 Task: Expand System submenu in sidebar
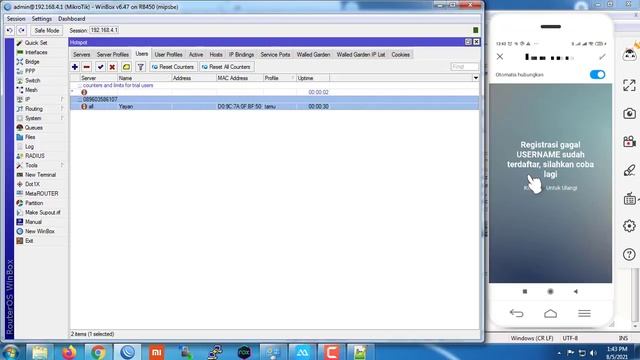(40, 118)
